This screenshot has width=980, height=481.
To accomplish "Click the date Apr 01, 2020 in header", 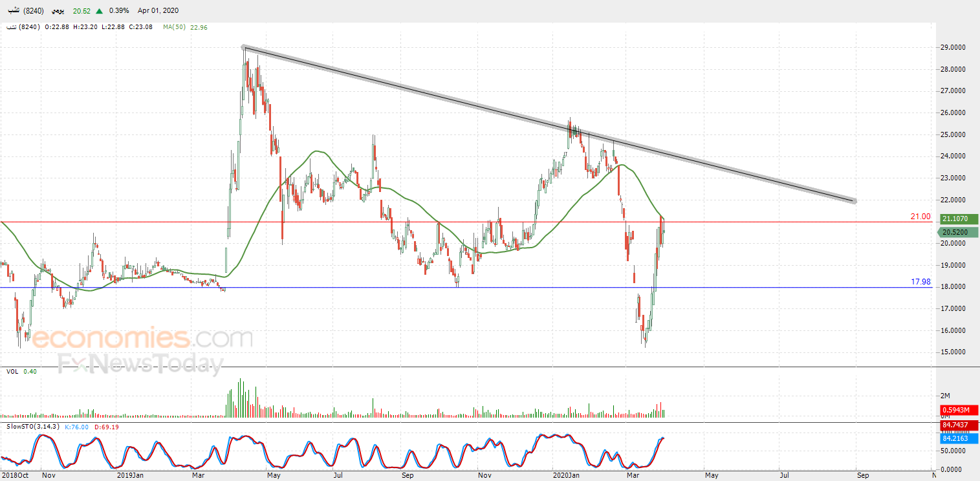I will point(158,11).
